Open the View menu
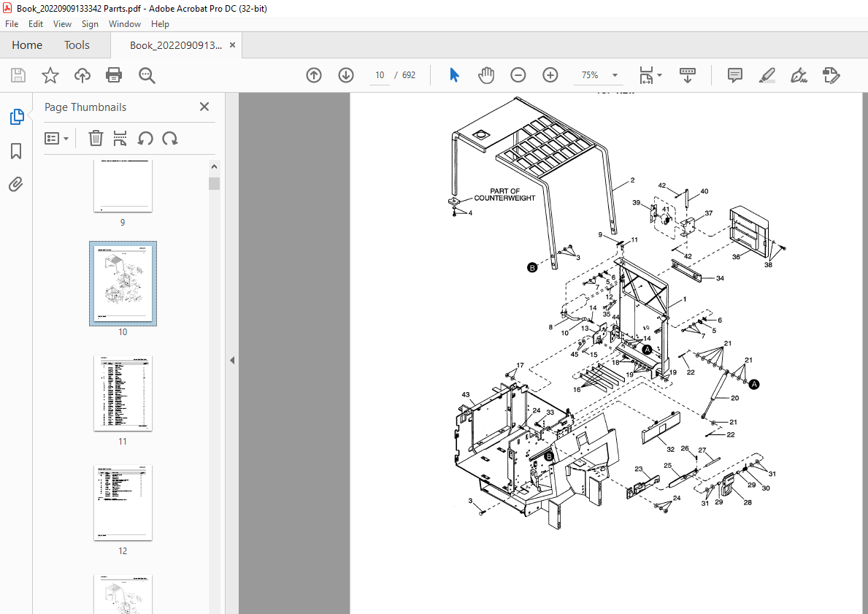The width and height of the screenshot is (868, 614). [x=62, y=24]
